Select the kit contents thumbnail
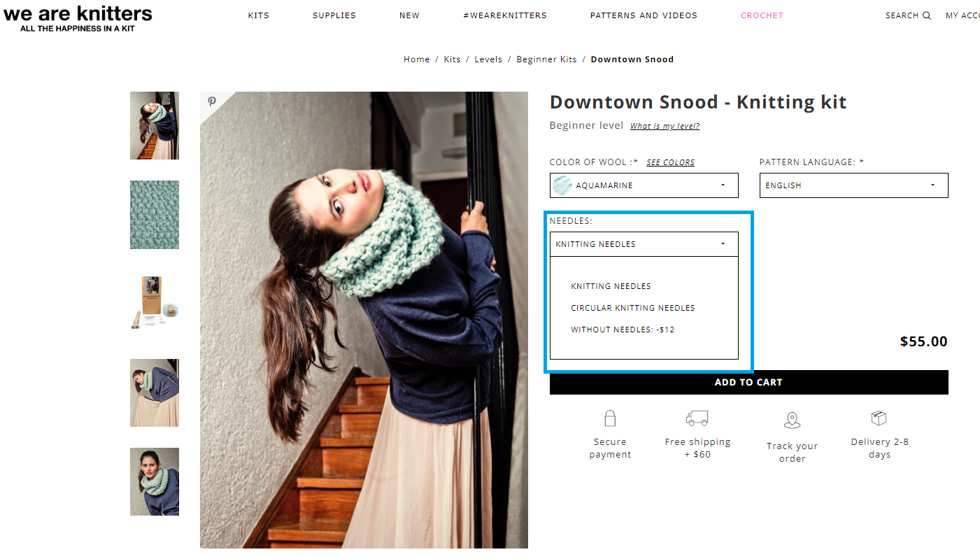Image resolution: width=980 pixels, height=559 pixels. coord(155,304)
